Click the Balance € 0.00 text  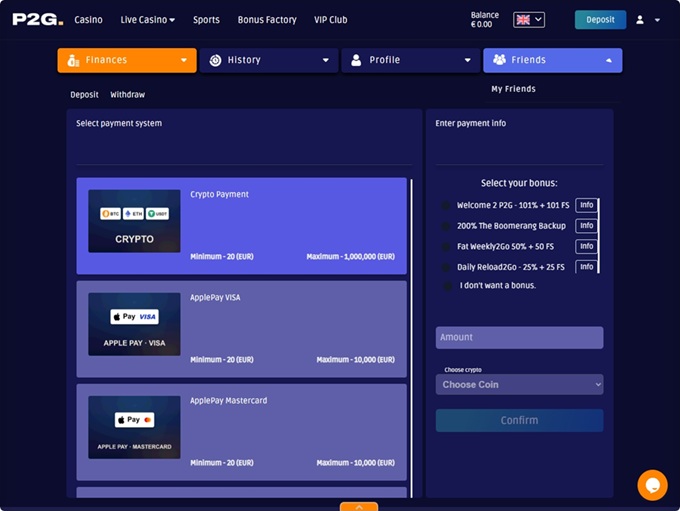pos(484,20)
